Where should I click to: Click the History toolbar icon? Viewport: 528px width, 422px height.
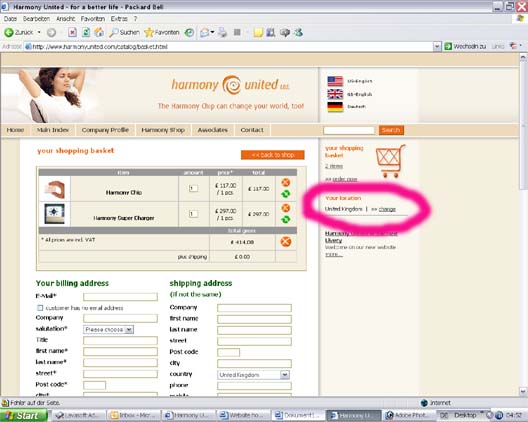189,32
